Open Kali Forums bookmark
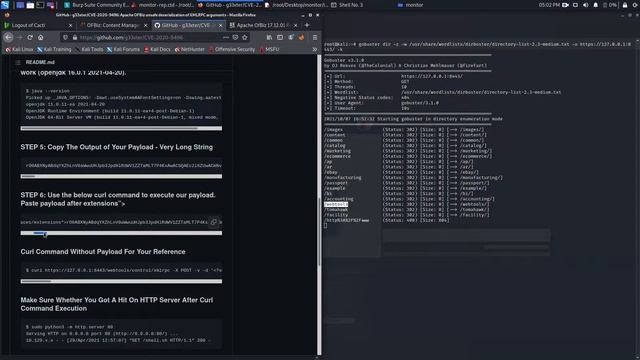This screenshot has height=360, width=640. click(x=123, y=49)
